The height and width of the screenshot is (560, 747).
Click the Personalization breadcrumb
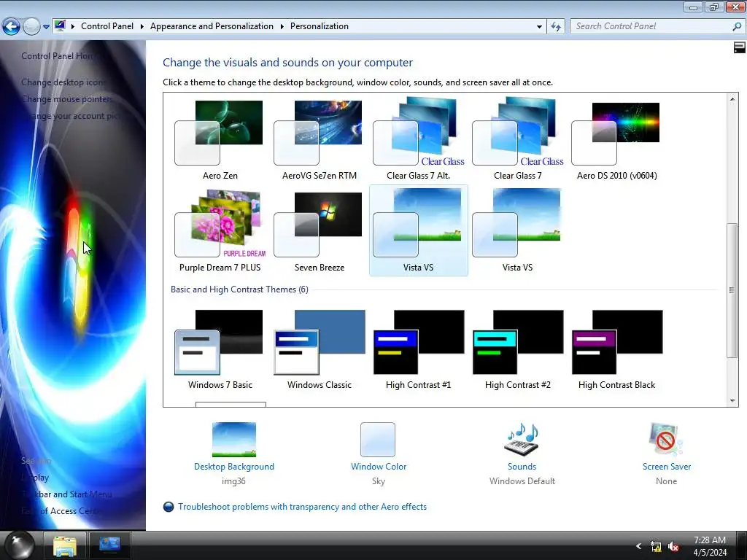pyautogui.click(x=320, y=26)
